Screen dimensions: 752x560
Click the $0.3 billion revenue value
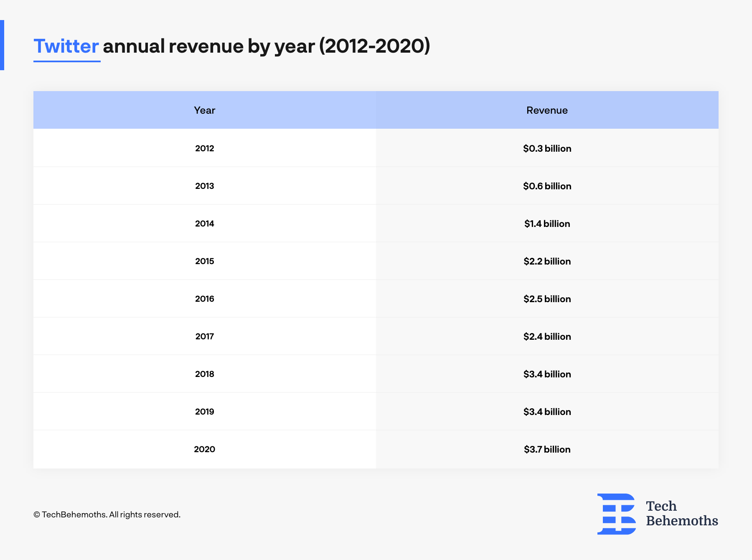point(547,148)
